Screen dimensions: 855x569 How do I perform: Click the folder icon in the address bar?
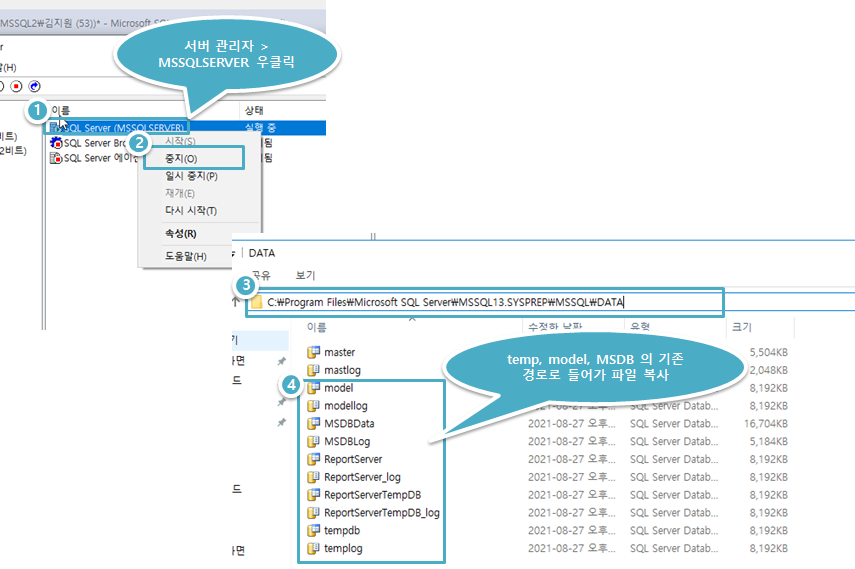[x=257, y=302]
